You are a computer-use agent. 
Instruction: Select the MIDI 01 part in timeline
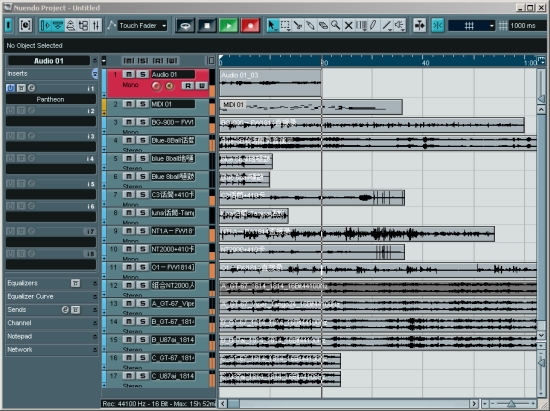point(311,107)
